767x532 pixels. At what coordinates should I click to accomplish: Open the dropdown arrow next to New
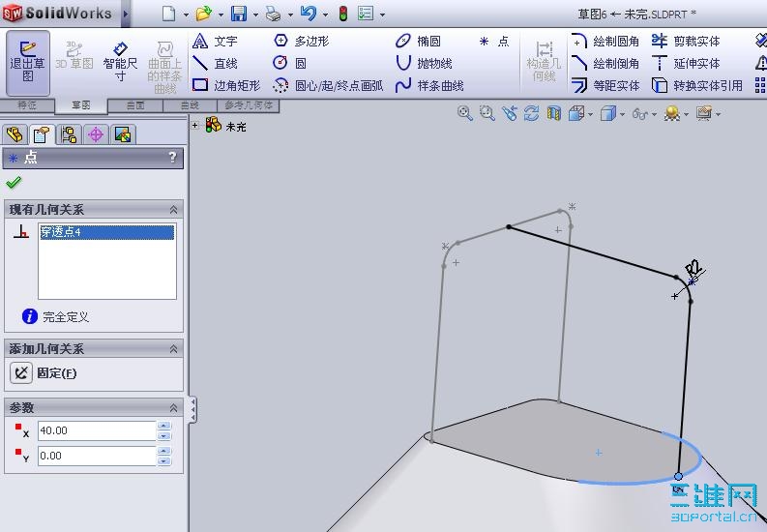point(186,15)
